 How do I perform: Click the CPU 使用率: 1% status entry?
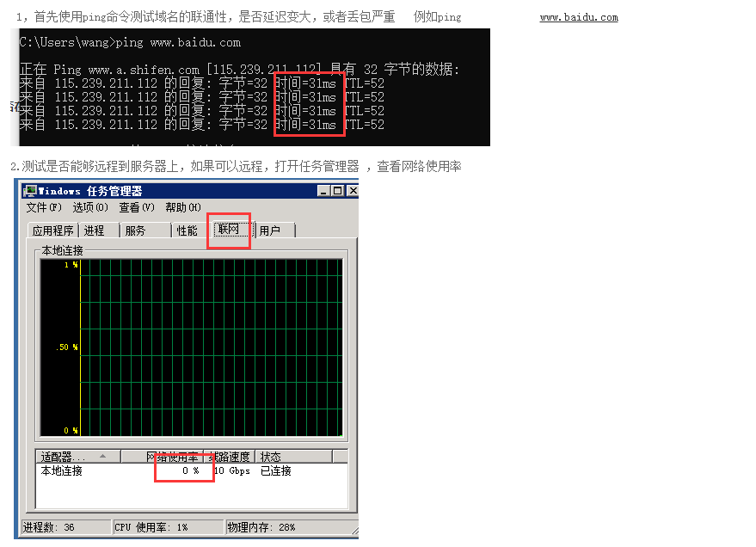click(168, 527)
